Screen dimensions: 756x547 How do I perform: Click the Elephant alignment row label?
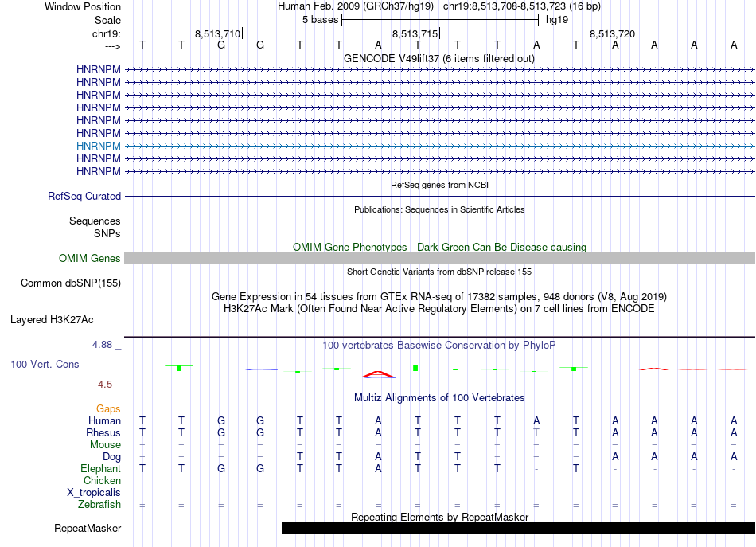[x=100, y=468]
